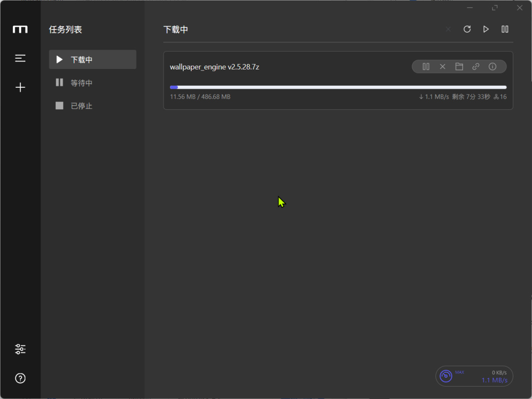Image resolution: width=532 pixels, height=399 pixels.
Task: Click the connections count 16
Action: pyautogui.click(x=500, y=97)
